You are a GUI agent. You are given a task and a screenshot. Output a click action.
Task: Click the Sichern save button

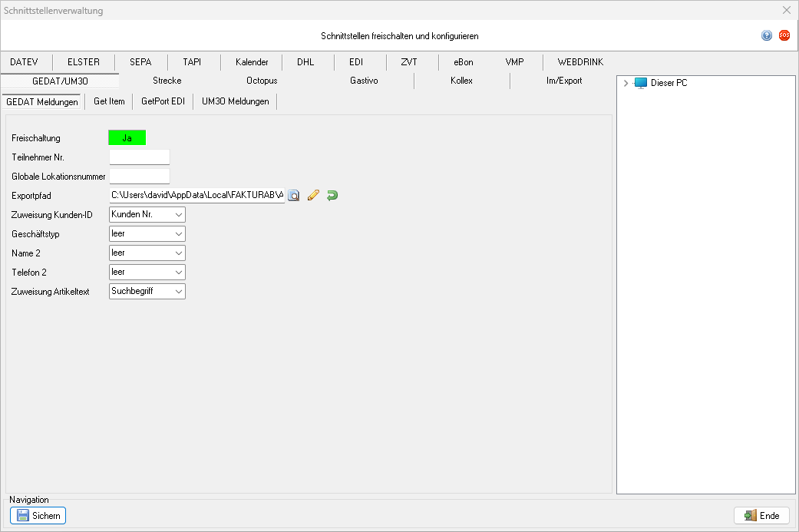tap(38, 516)
